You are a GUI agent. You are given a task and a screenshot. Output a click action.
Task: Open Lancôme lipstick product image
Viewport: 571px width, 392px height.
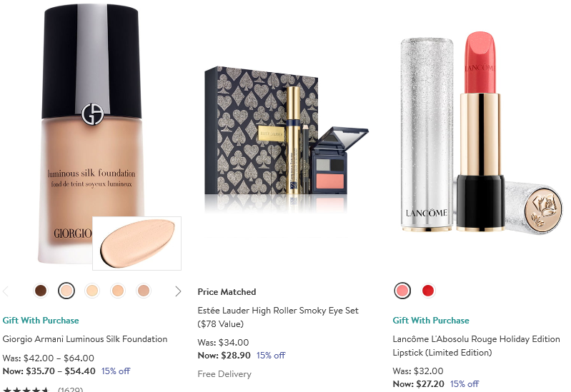click(x=481, y=132)
